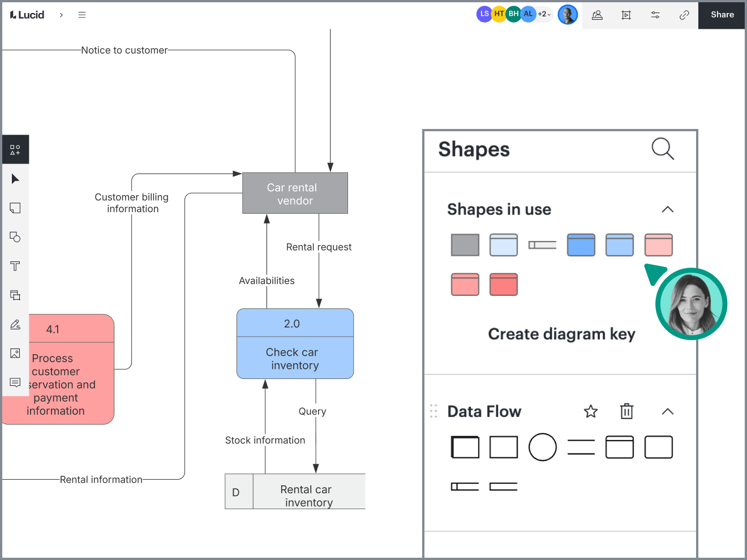Collapse the Data Flow section chevron
The height and width of the screenshot is (560, 747).
tap(668, 411)
